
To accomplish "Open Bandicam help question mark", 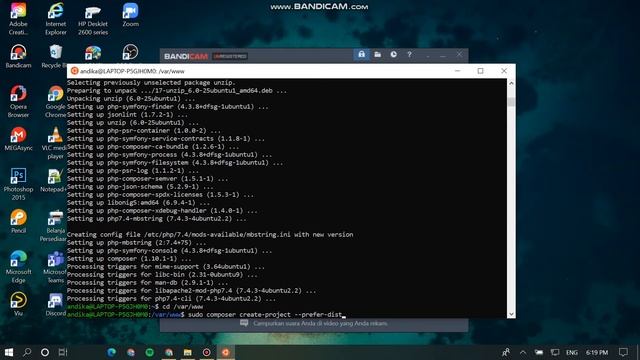I will (409, 55).
